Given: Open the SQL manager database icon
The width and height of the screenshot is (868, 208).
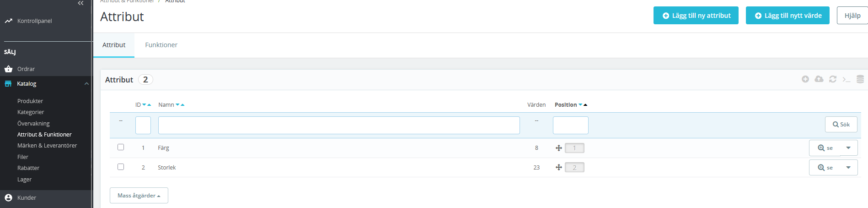Looking at the screenshot, I should (860, 79).
